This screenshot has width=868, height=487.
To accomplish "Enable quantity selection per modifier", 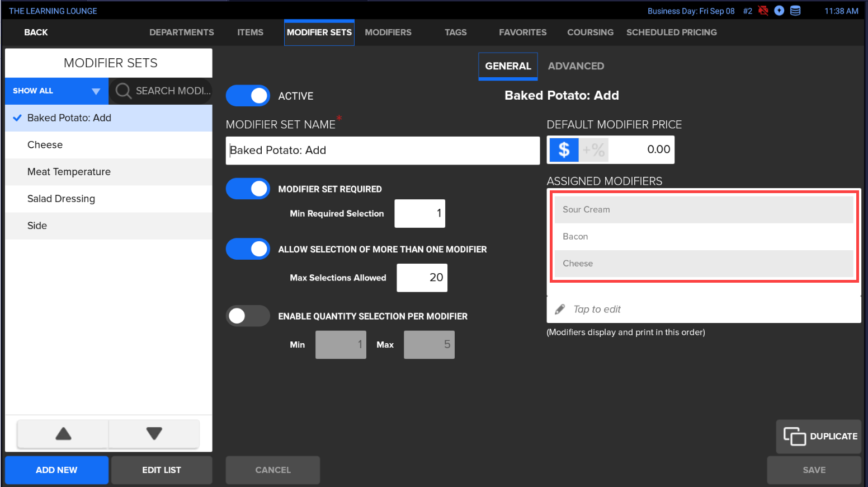I will tap(248, 316).
